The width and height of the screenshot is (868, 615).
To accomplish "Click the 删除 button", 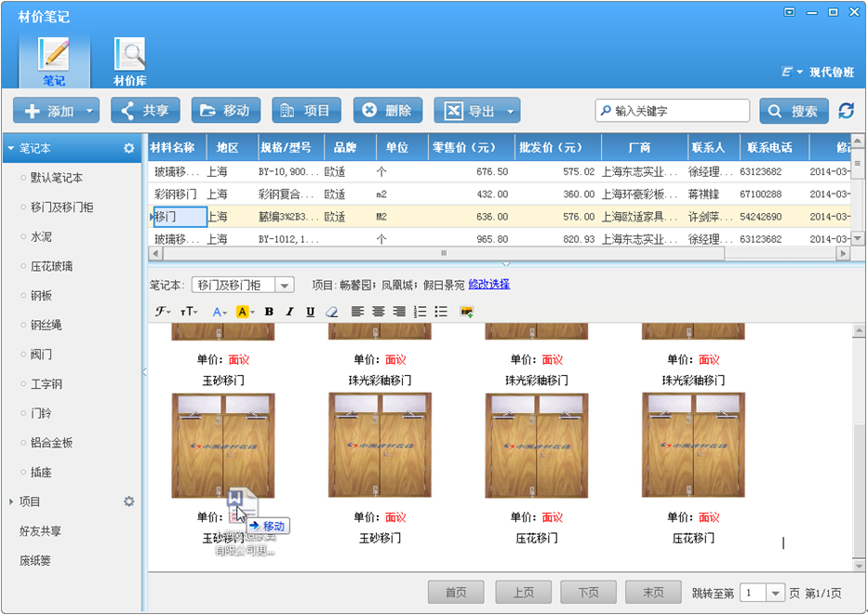I will pyautogui.click(x=388, y=111).
